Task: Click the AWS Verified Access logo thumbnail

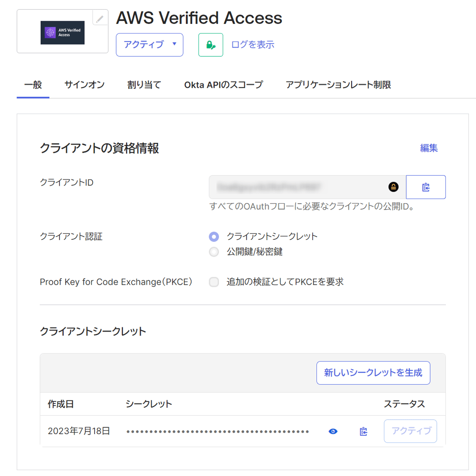Action: click(62, 32)
